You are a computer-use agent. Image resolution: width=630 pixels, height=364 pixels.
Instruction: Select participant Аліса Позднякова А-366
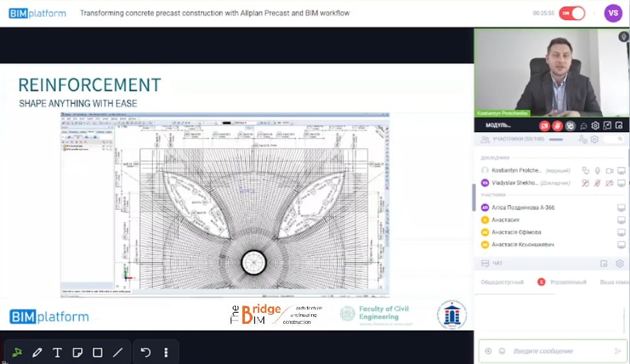pos(523,207)
